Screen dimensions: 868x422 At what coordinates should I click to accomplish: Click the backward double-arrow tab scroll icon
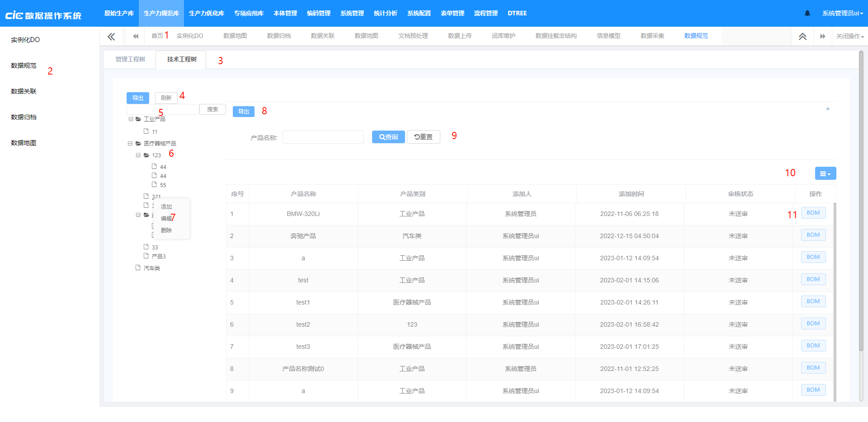pyautogui.click(x=135, y=36)
